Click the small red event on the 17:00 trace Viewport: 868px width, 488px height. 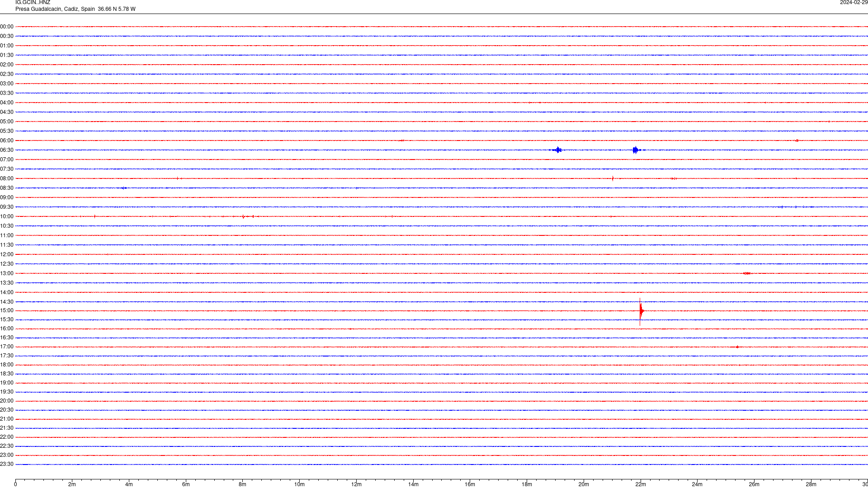pos(737,347)
